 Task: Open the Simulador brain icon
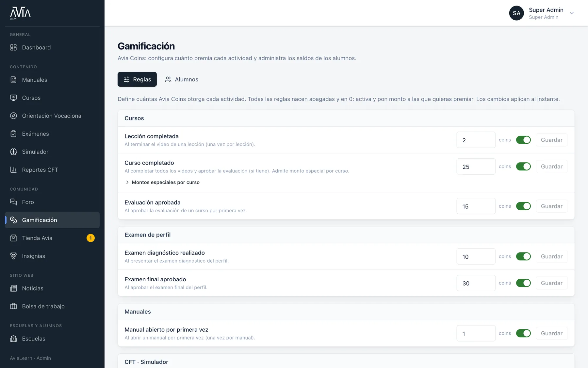click(x=13, y=152)
